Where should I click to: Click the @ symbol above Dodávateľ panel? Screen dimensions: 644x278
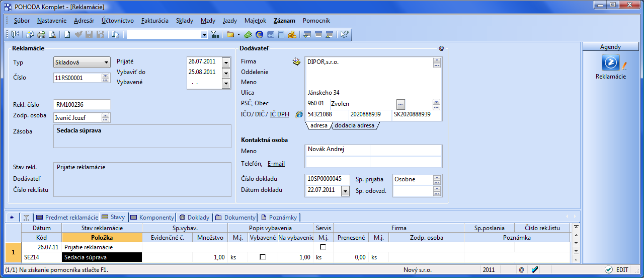tap(441, 48)
